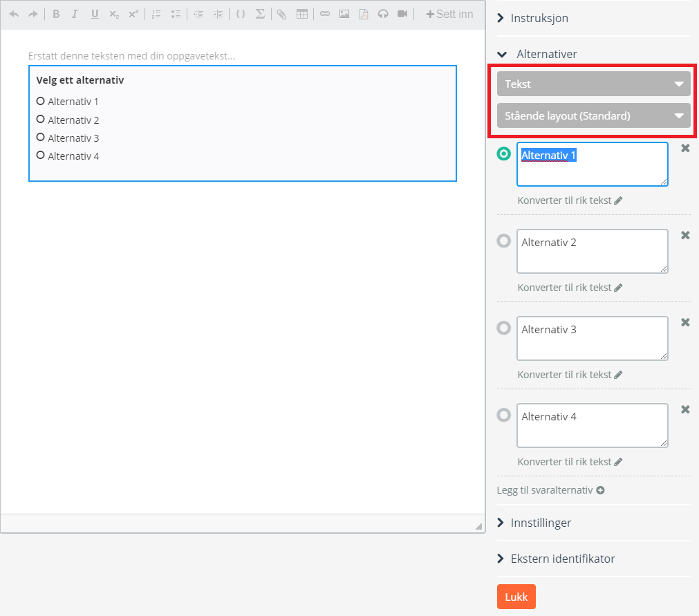Insert curly braces code element
This screenshot has width=699, height=616.
(241, 15)
